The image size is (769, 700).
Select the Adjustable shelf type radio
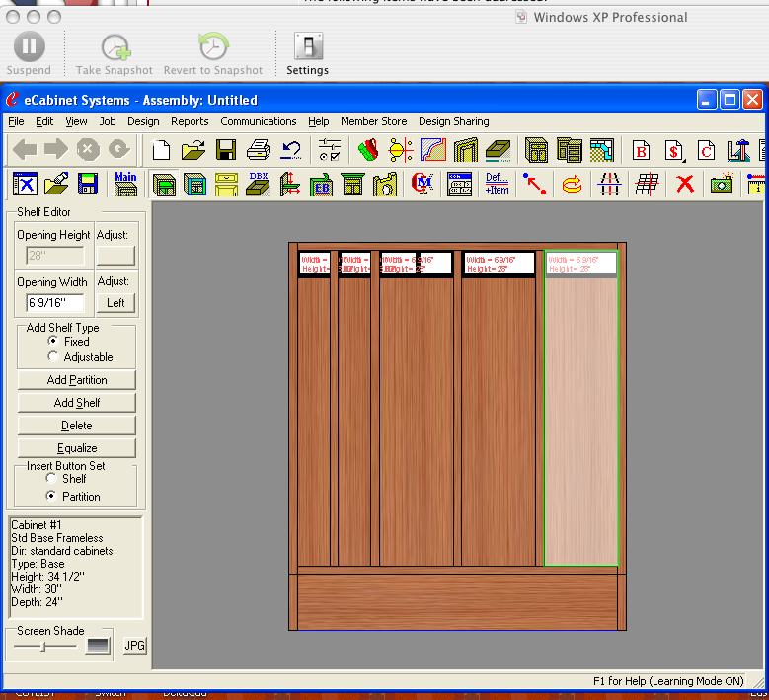point(53,356)
